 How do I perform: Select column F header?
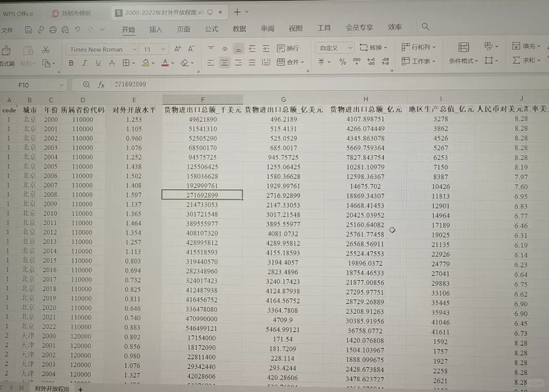click(202, 100)
